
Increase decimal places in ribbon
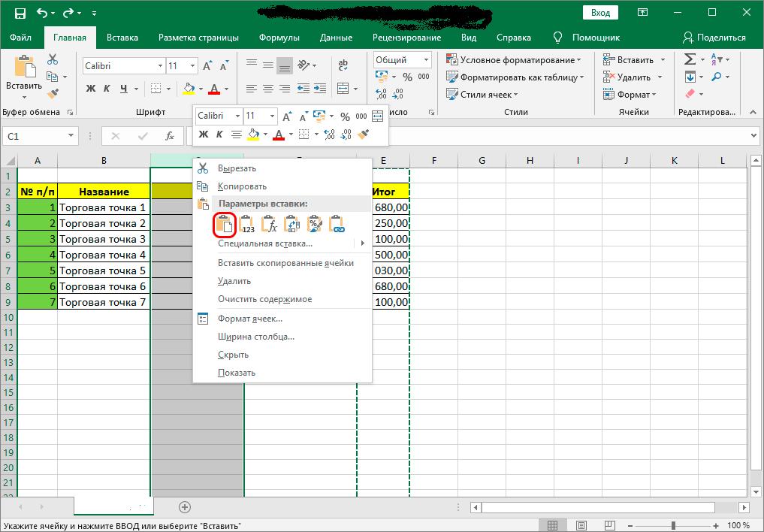pos(381,93)
